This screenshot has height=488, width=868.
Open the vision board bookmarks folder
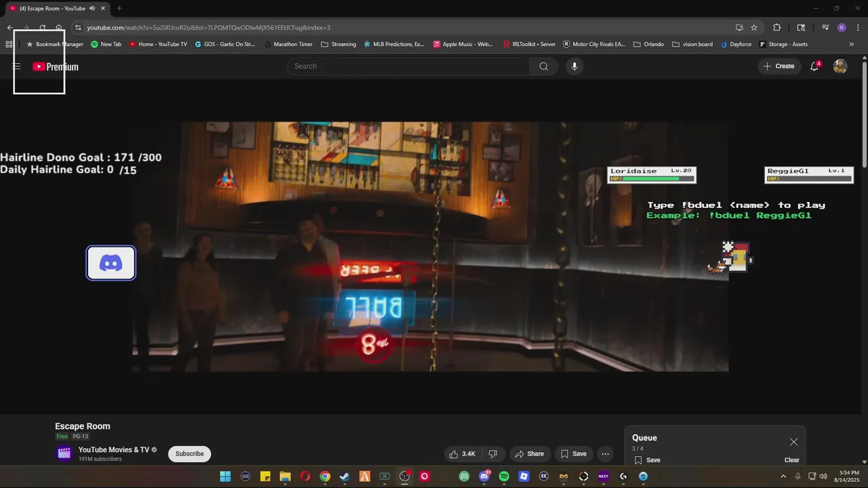(692, 44)
